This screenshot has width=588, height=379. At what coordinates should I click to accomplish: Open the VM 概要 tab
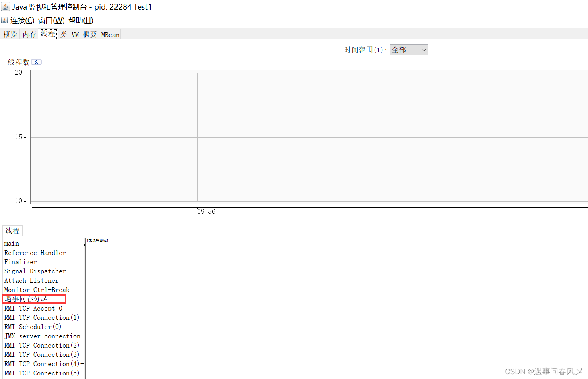(84, 35)
